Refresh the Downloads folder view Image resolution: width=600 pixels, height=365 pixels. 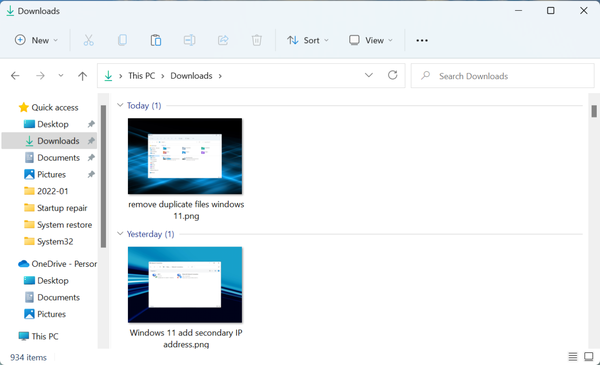393,75
